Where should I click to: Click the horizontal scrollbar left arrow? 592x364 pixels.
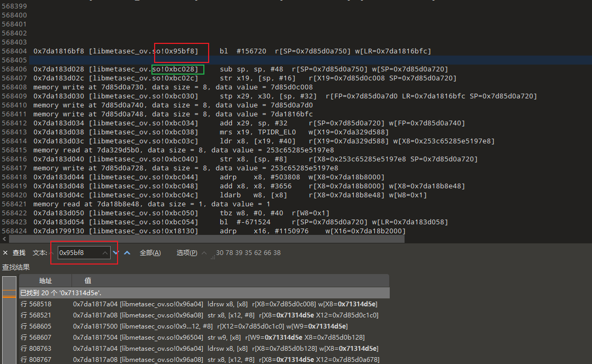[4, 239]
